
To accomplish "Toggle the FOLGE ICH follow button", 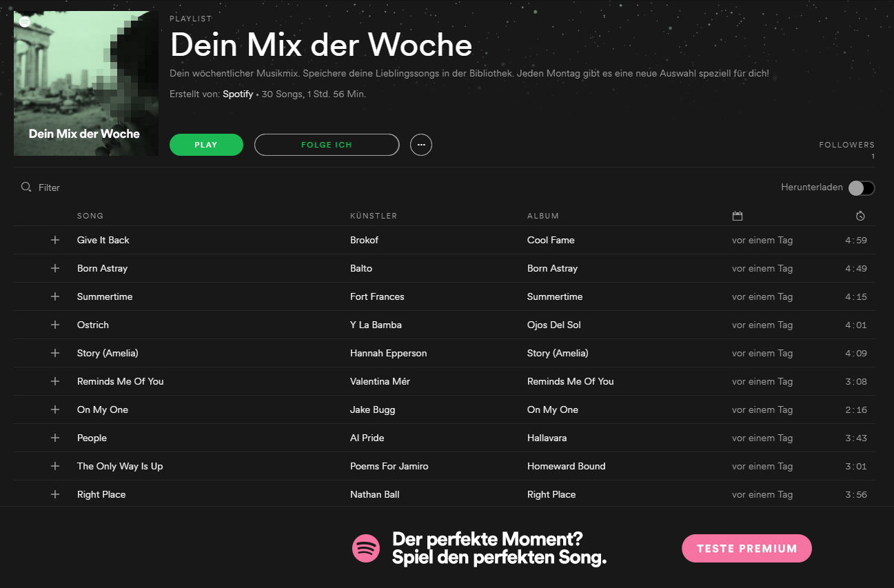I will (x=327, y=145).
